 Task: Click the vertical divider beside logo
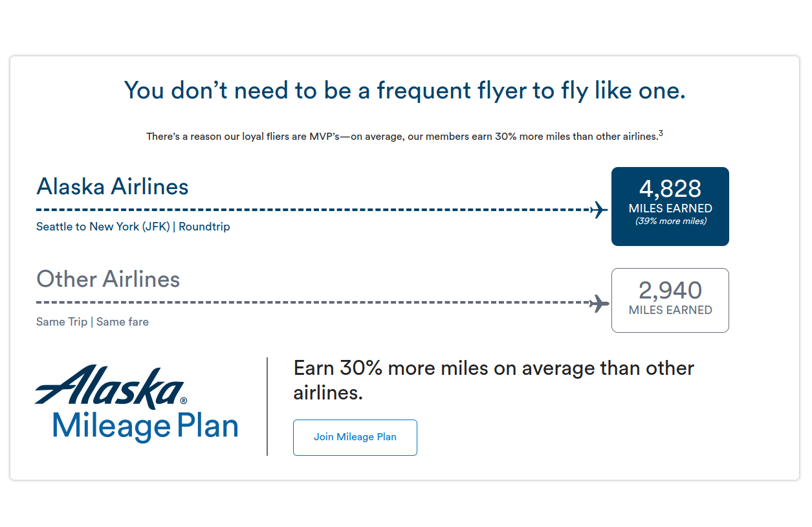point(267,406)
